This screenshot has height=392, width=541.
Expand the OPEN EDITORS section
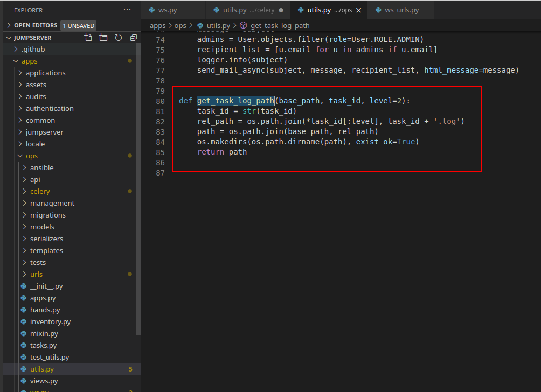tap(9, 25)
